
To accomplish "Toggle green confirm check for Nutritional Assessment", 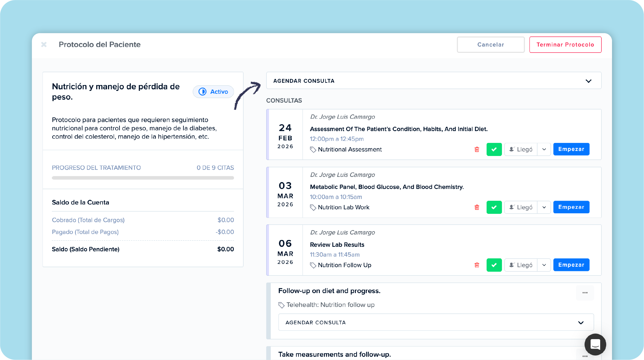I will click(x=494, y=149).
